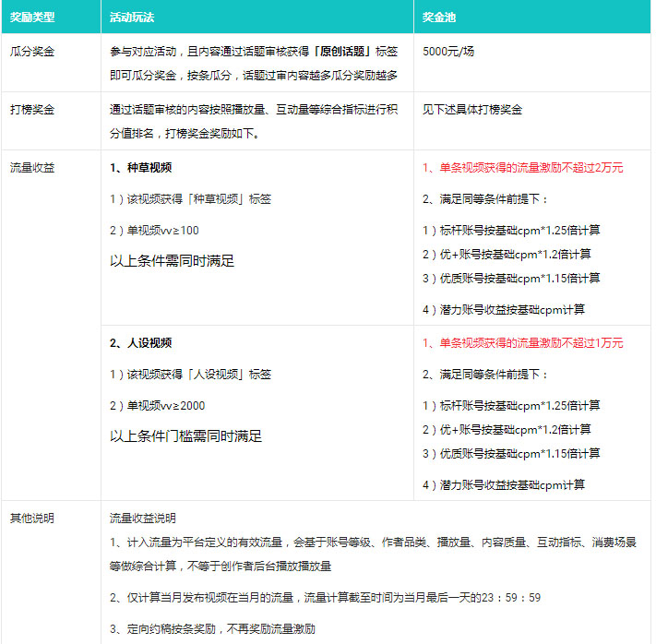Click the bold 「原创话题」 tag text
656x644 pixels.
tap(341, 52)
